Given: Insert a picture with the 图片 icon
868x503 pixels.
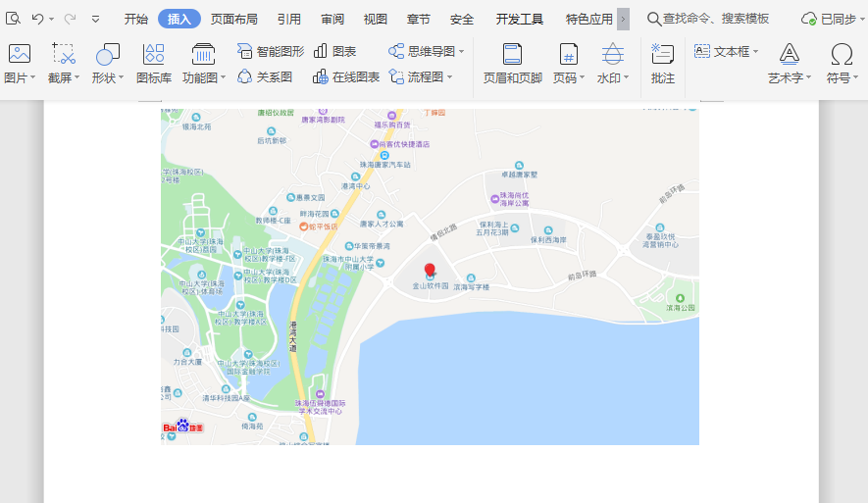Looking at the screenshot, I should [x=20, y=54].
